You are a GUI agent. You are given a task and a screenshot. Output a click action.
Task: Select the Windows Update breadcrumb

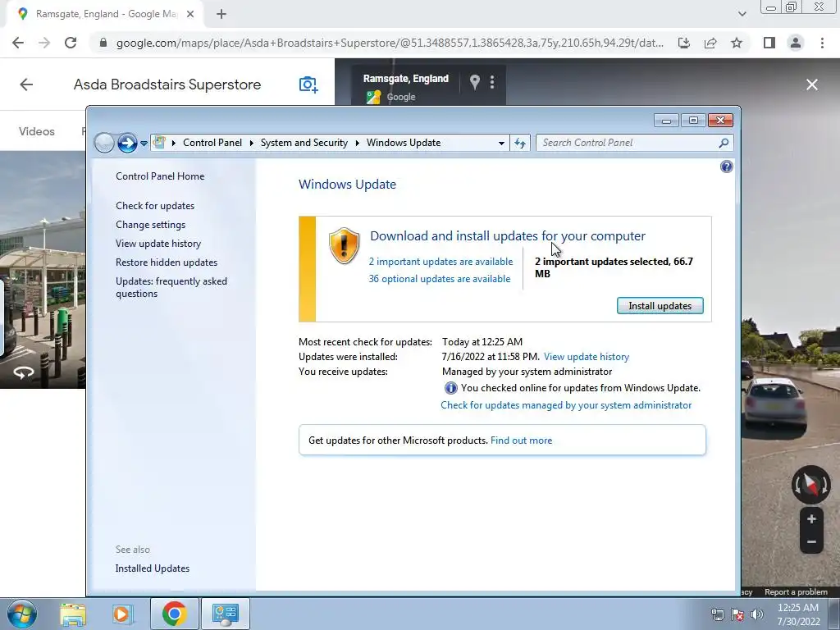[x=404, y=143]
